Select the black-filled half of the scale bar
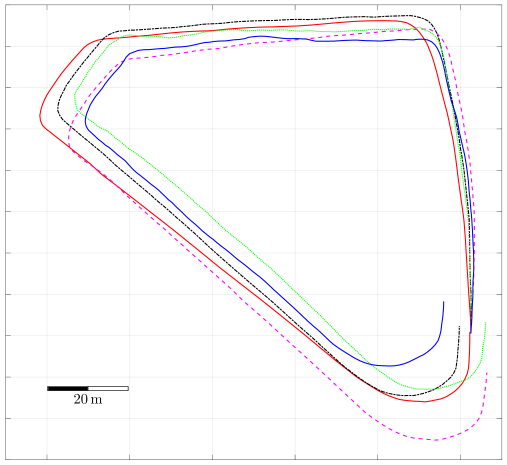The height and width of the screenshot is (465, 507). [x=68, y=388]
